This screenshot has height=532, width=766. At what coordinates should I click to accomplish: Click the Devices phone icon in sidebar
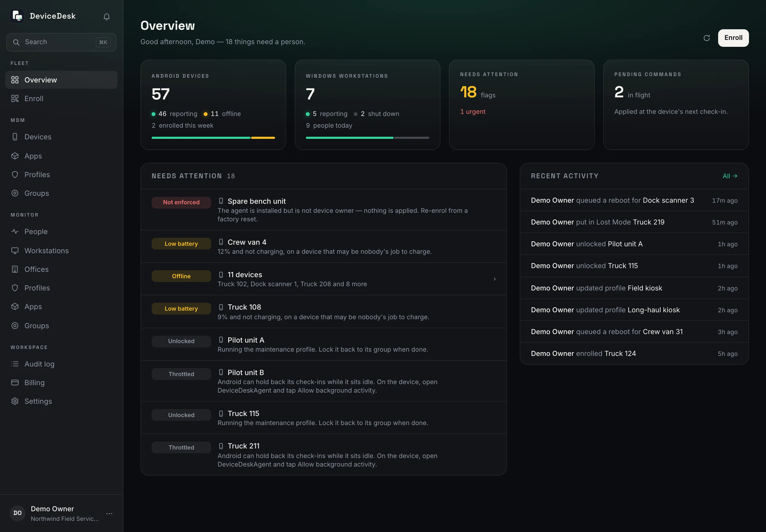(15, 137)
